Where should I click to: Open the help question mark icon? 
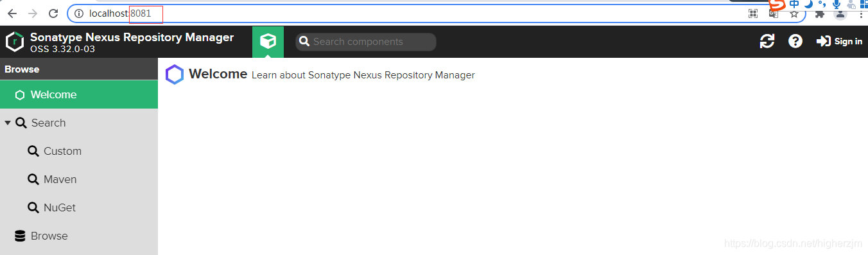pyautogui.click(x=795, y=41)
